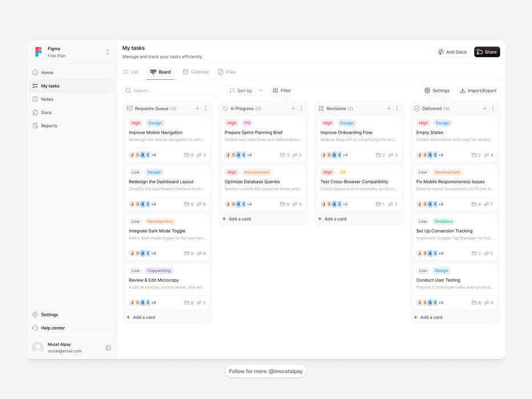The image size is (532, 399).
Task: Click the folder icon on Empty States card
Action: point(474,155)
